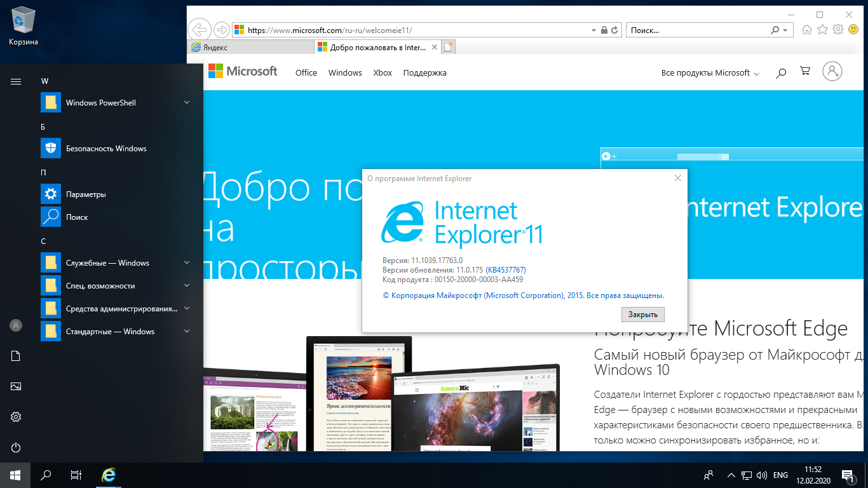
Task: Open the notification center icon
Action: (847, 475)
